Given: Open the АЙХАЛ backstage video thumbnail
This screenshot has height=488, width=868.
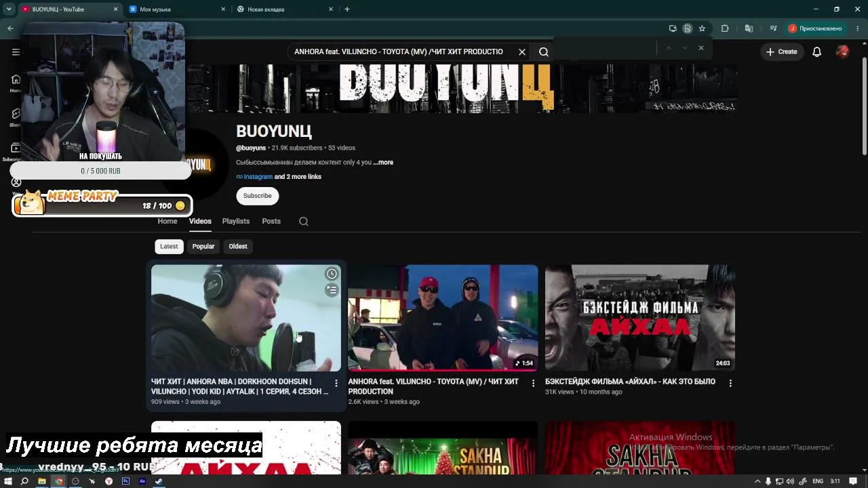Looking at the screenshot, I should click(640, 318).
